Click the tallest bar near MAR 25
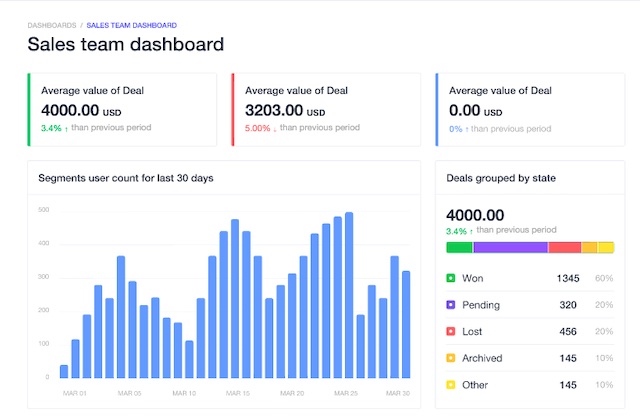 (349, 295)
